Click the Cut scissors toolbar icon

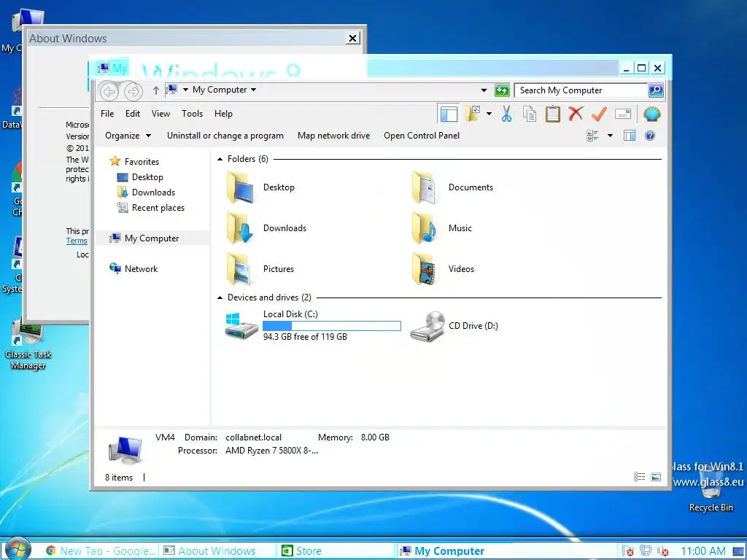[x=506, y=114]
